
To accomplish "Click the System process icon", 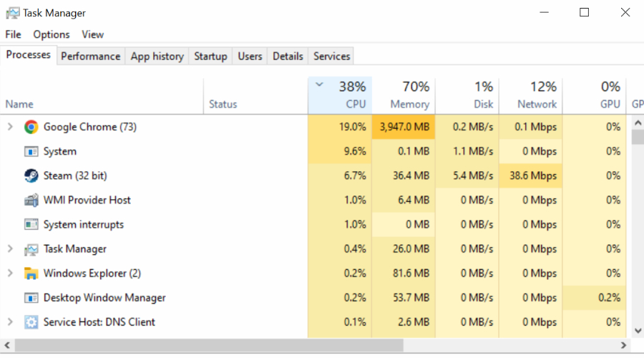I will (31, 152).
